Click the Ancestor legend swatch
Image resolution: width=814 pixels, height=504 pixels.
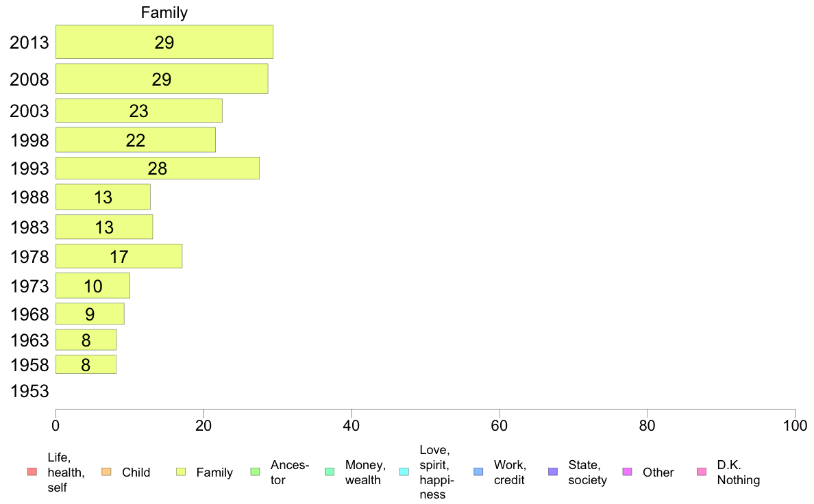[255, 472]
